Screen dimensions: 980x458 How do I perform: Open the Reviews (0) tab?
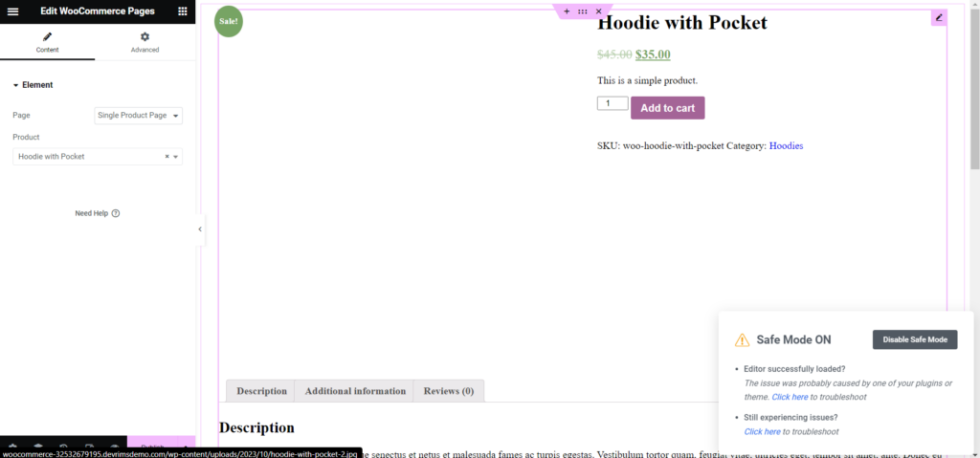pyautogui.click(x=449, y=391)
